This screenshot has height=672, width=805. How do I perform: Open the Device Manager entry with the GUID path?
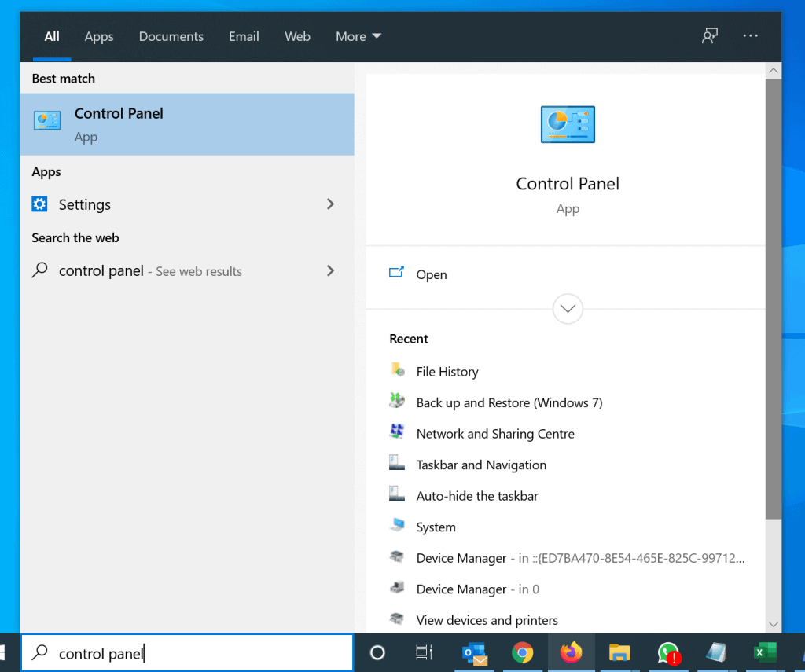(580, 558)
